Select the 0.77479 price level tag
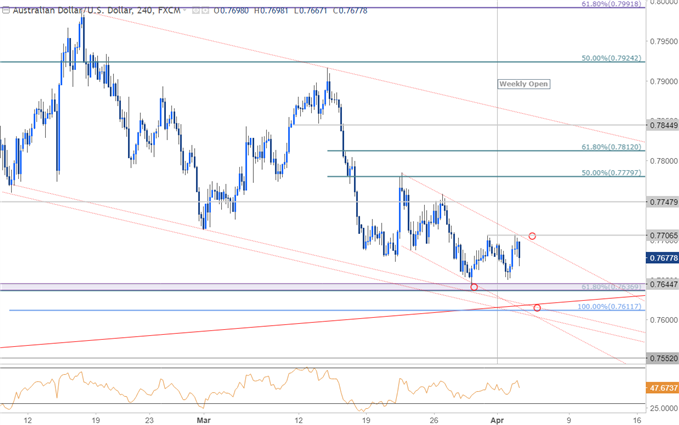 pos(663,202)
